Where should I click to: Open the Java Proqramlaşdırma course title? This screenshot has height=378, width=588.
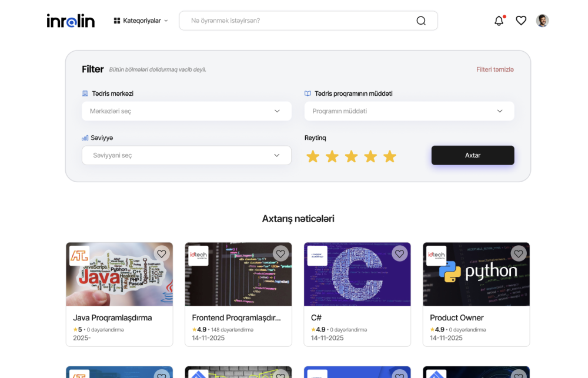pos(112,317)
